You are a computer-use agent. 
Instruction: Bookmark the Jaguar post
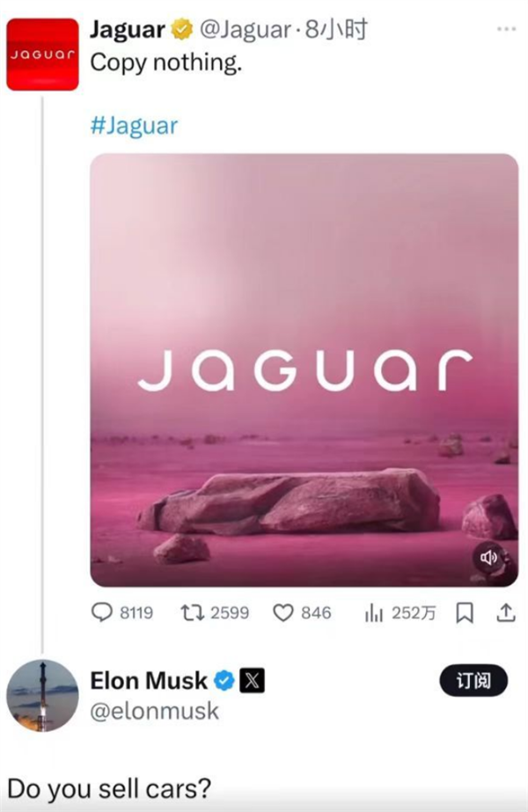(x=465, y=613)
